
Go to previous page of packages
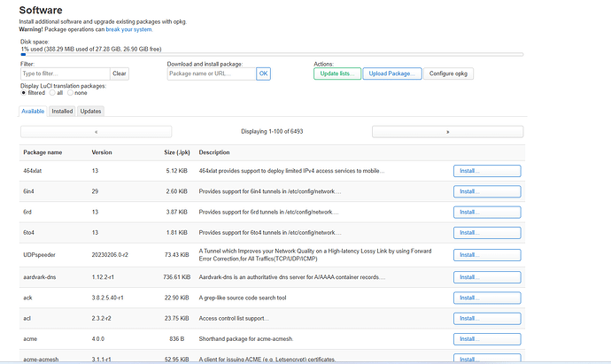coord(95,131)
